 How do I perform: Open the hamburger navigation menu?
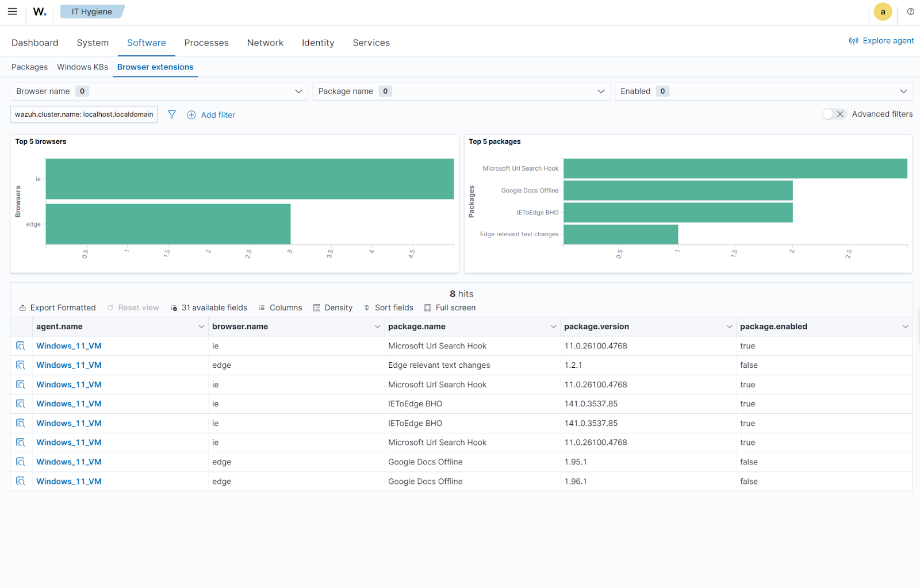pos(12,11)
